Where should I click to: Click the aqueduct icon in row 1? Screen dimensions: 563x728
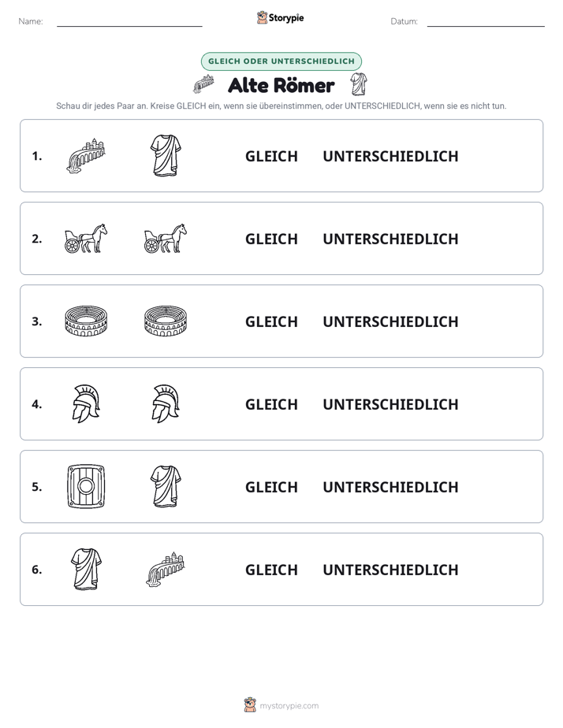[86, 155]
